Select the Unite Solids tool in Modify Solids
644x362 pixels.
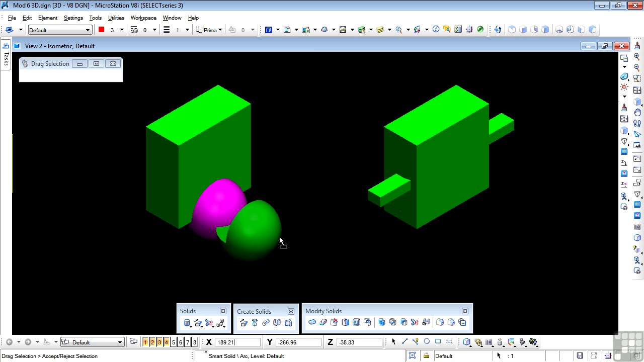382,322
